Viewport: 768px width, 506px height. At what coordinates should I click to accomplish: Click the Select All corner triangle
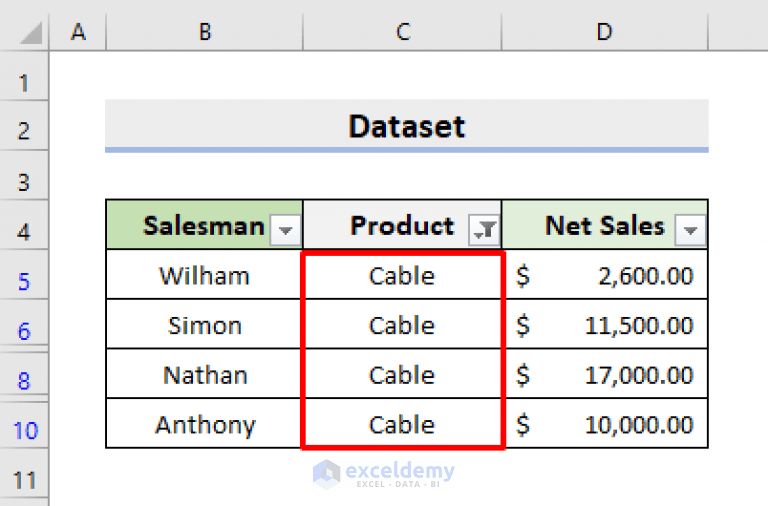coord(31,34)
